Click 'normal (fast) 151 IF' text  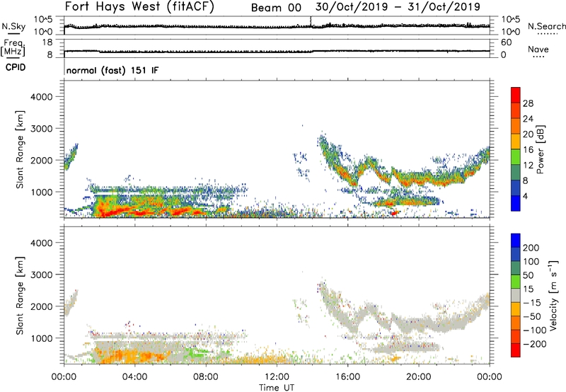(x=112, y=70)
